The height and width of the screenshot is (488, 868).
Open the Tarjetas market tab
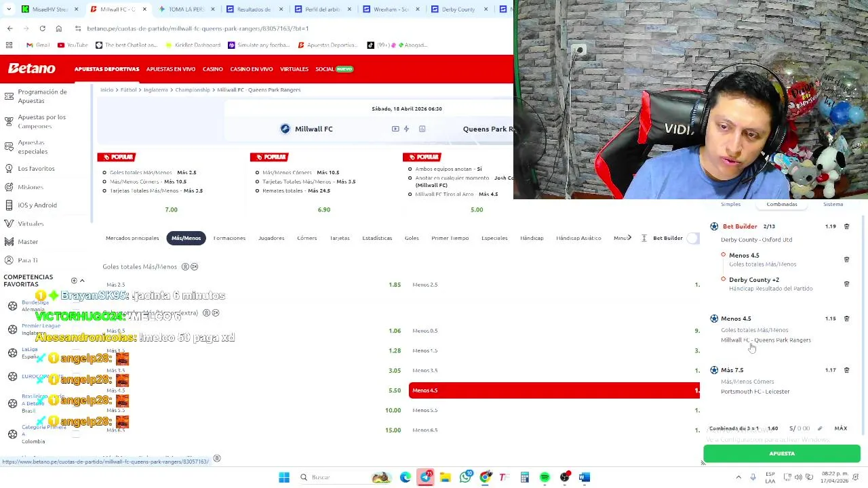click(340, 238)
